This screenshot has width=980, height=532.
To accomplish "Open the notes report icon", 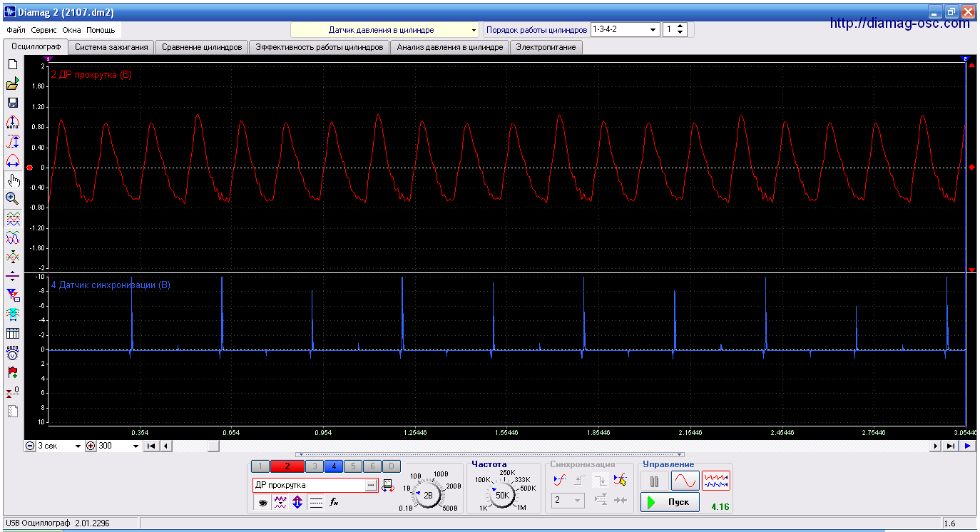I will (x=12, y=411).
